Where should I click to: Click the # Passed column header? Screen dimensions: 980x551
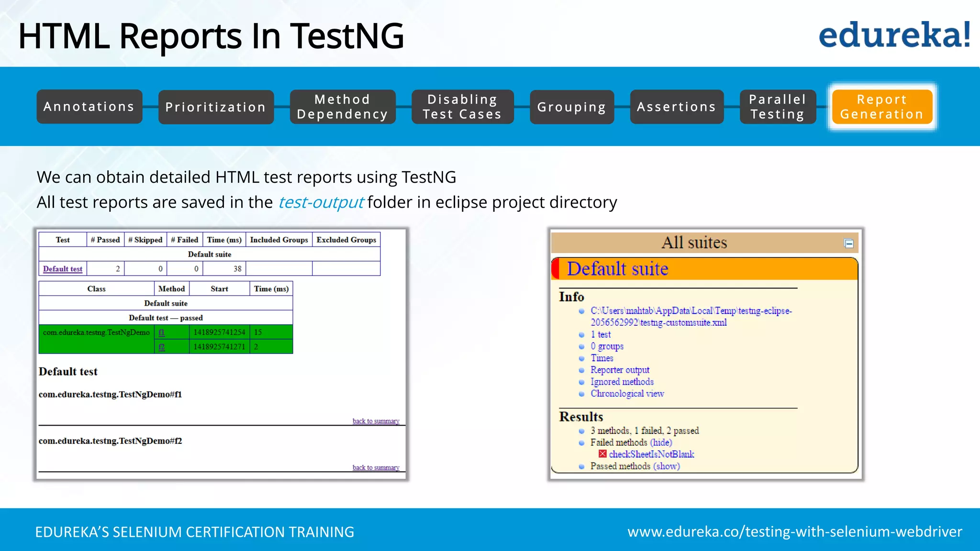(105, 240)
